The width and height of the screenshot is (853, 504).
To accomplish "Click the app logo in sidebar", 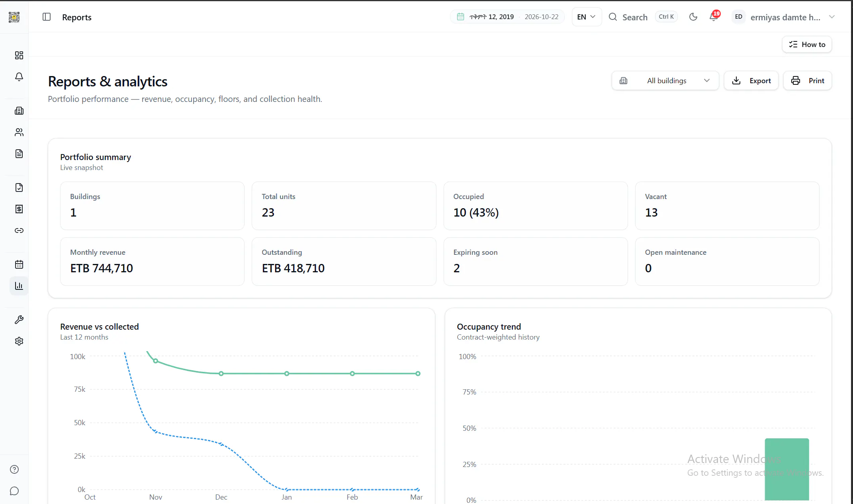I will [x=14, y=17].
